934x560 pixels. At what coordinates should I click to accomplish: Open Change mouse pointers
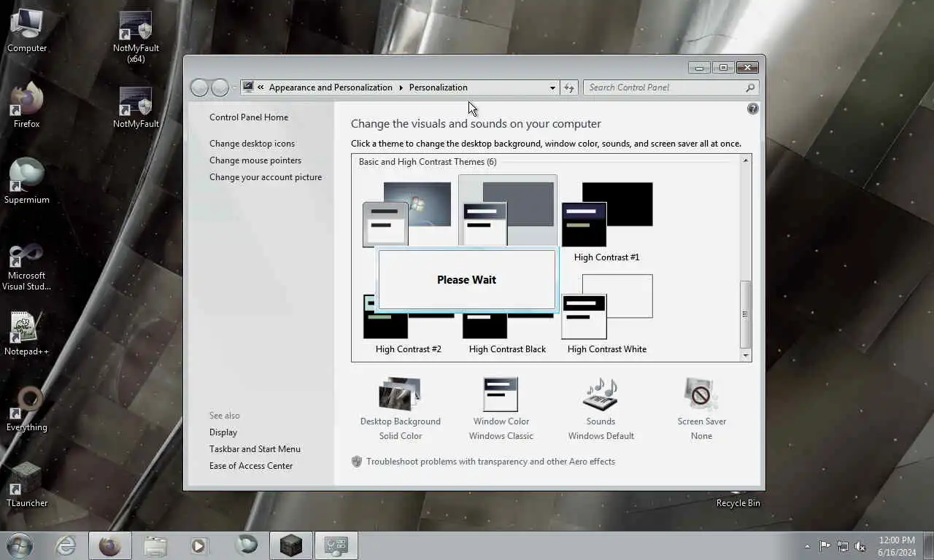tap(255, 160)
